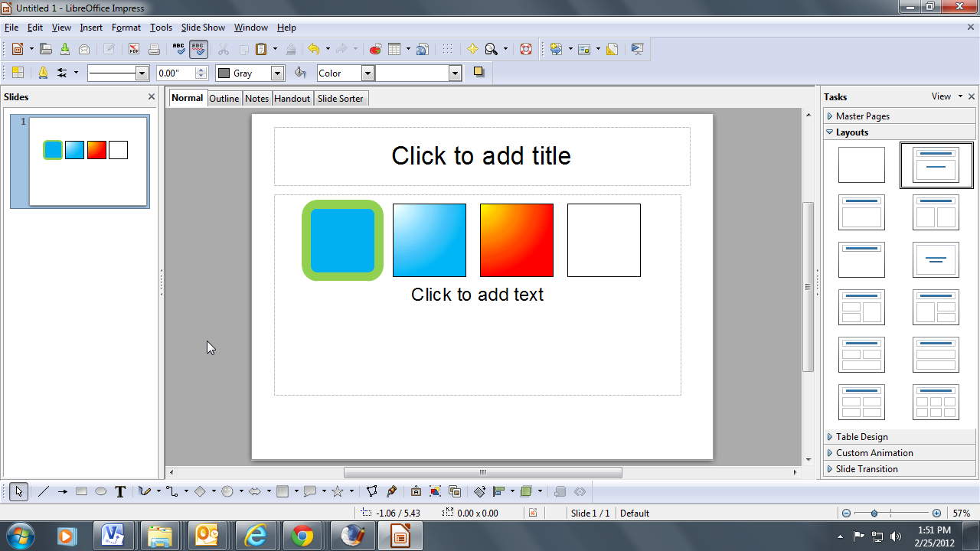The width and height of the screenshot is (980, 551).
Task: Click the Tasks panel View button
Action: [x=941, y=96]
